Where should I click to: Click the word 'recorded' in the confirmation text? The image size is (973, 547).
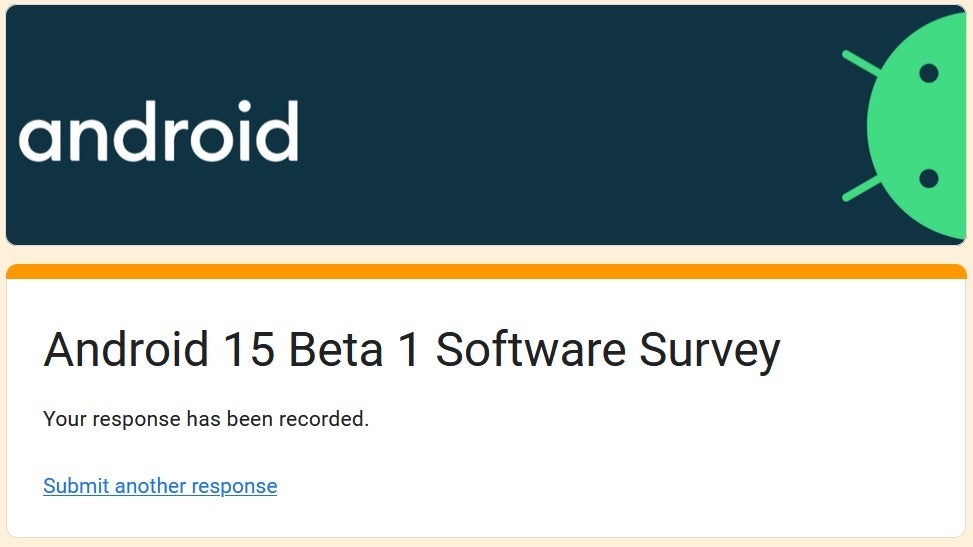pos(324,419)
